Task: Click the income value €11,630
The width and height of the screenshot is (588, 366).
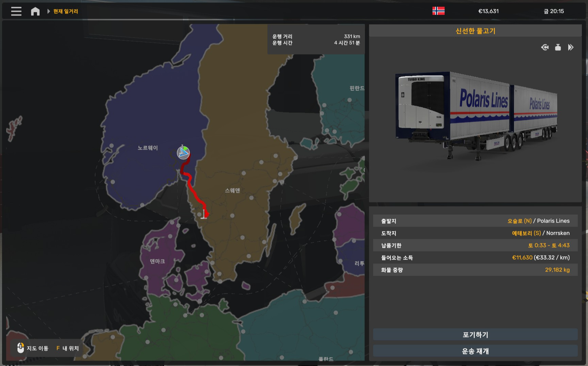Action: pos(522,258)
